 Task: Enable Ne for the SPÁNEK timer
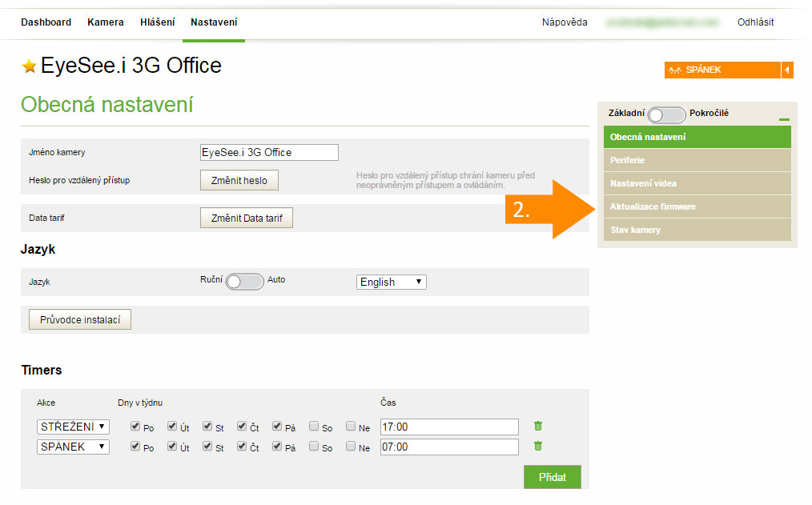click(x=351, y=447)
